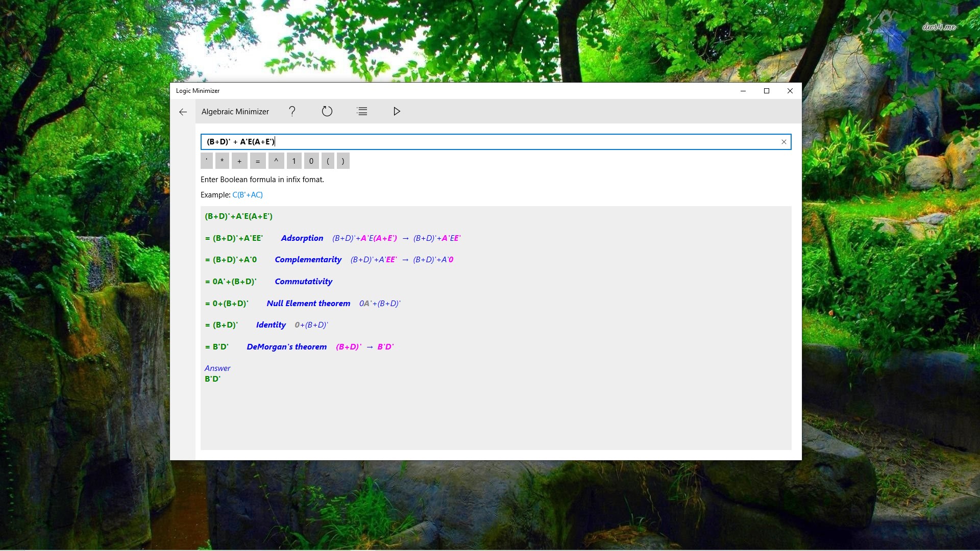Viewport: 980px width, 551px height.
Task: Insert the plus OR operator
Action: pos(239,161)
